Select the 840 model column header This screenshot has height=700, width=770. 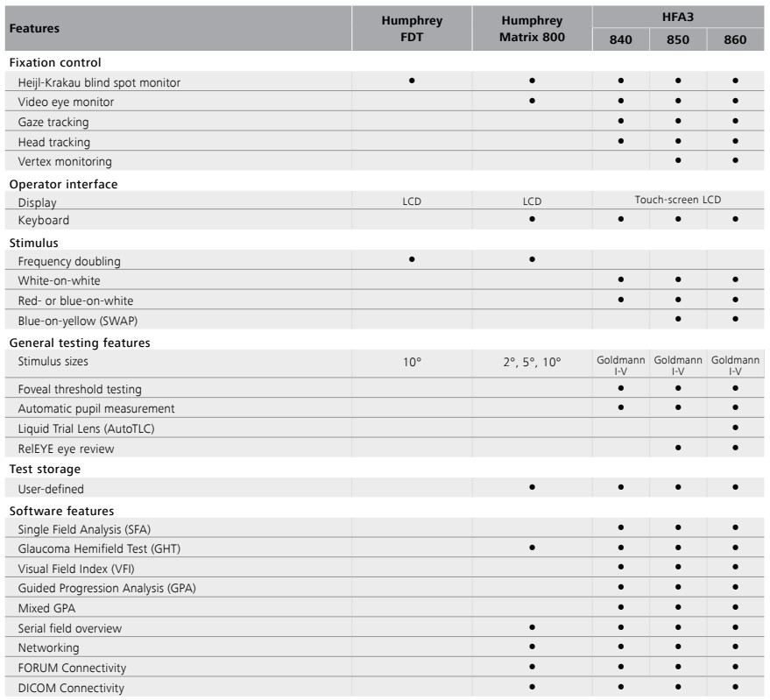(x=621, y=39)
